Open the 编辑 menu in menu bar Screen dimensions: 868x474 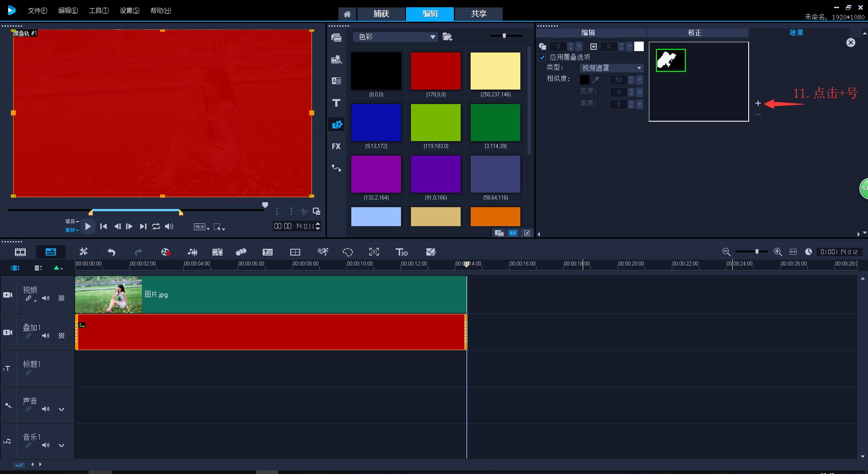(68, 10)
